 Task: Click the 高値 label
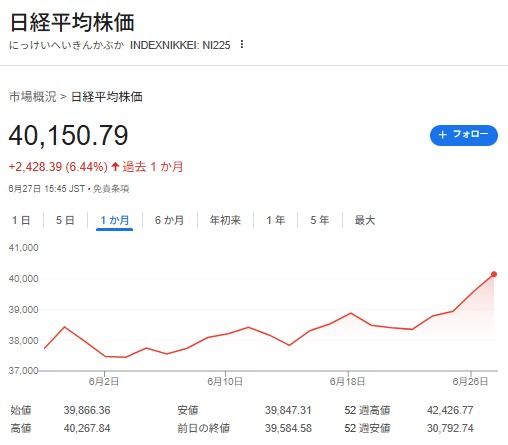click(21, 428)
